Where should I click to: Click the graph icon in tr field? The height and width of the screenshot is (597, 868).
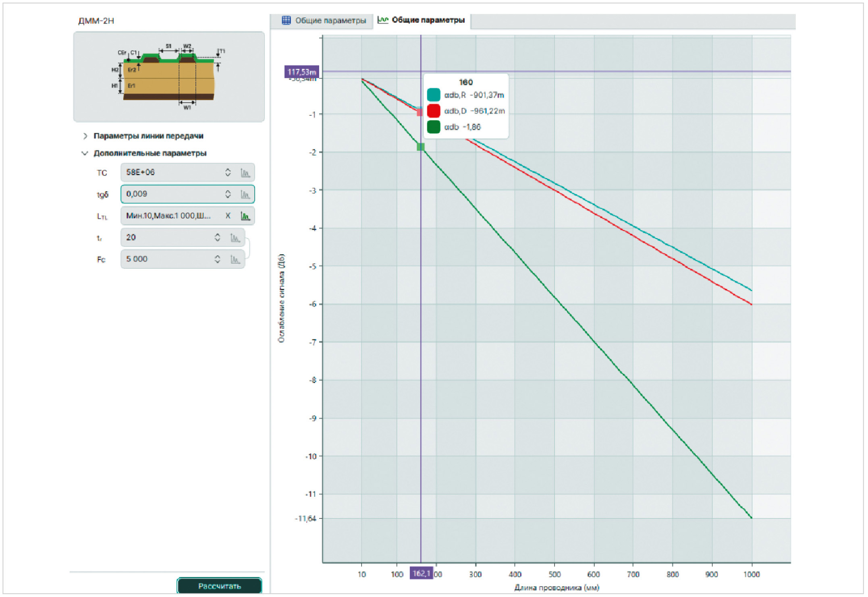(235, 238)
